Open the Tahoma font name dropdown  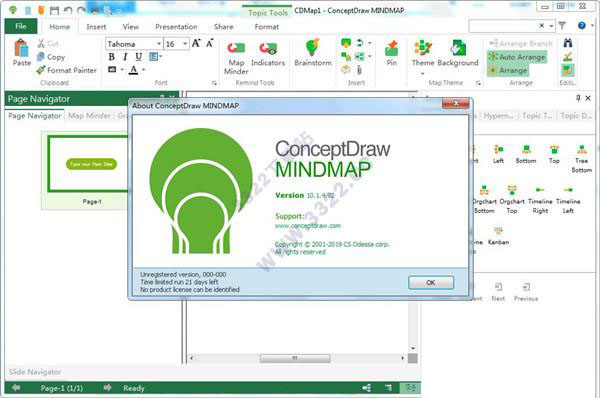pos(159,44)
